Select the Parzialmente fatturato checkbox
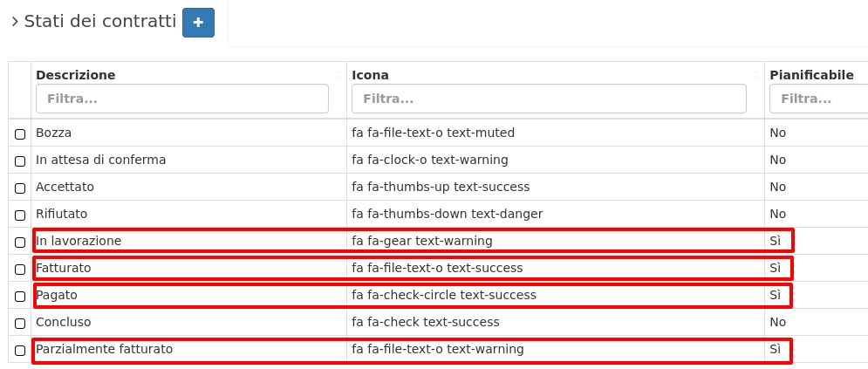 point(20,351)
